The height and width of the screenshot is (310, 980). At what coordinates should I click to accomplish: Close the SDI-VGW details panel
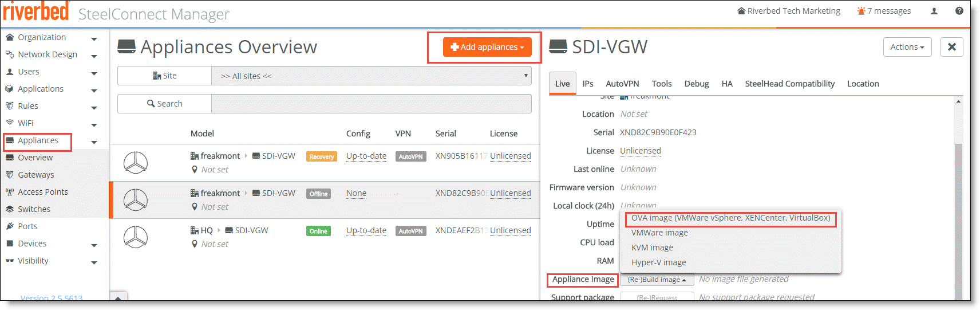click(951, 47)
